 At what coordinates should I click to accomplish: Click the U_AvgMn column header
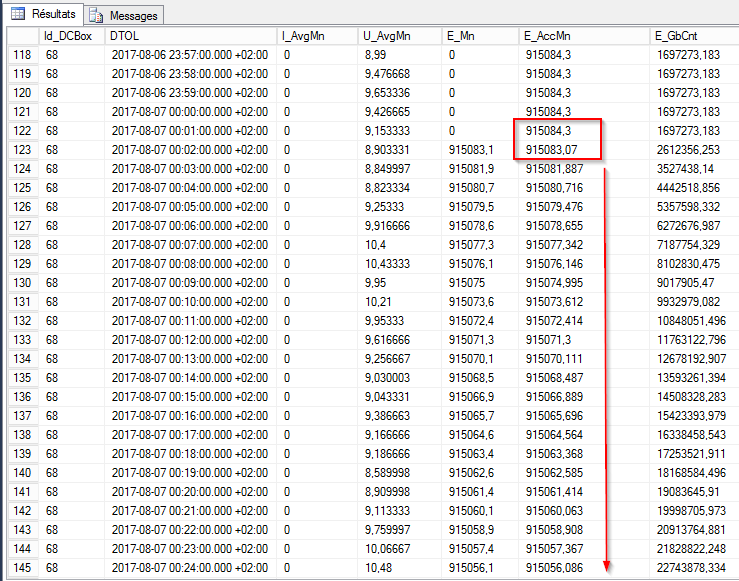point(400,36)
